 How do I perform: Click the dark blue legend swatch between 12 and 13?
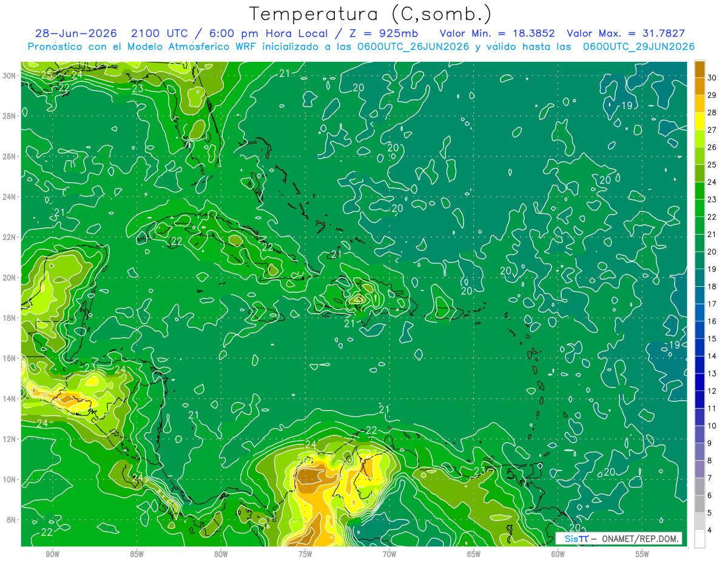(699, 383)
